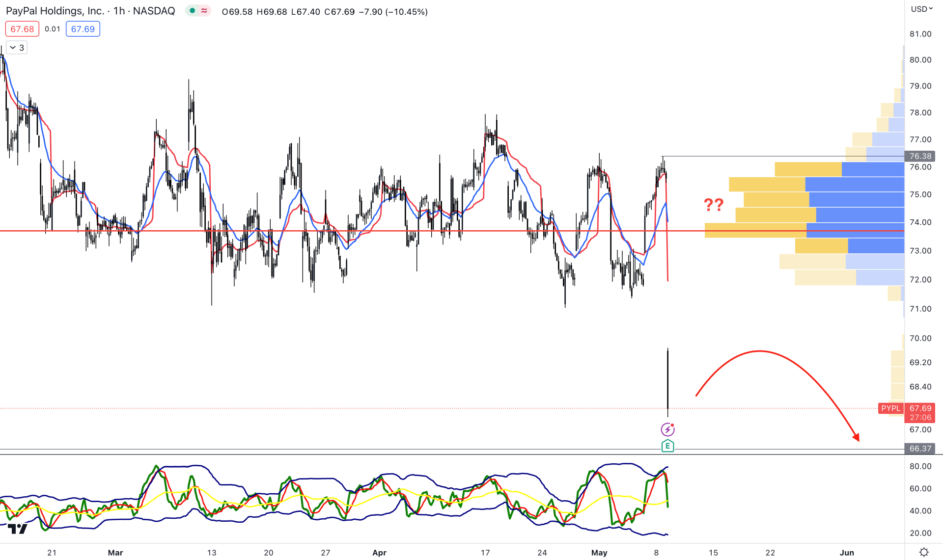943x560 pixels.
Task: Click the −7.90 (−10.45%) change value
Action: coord(393,11)
